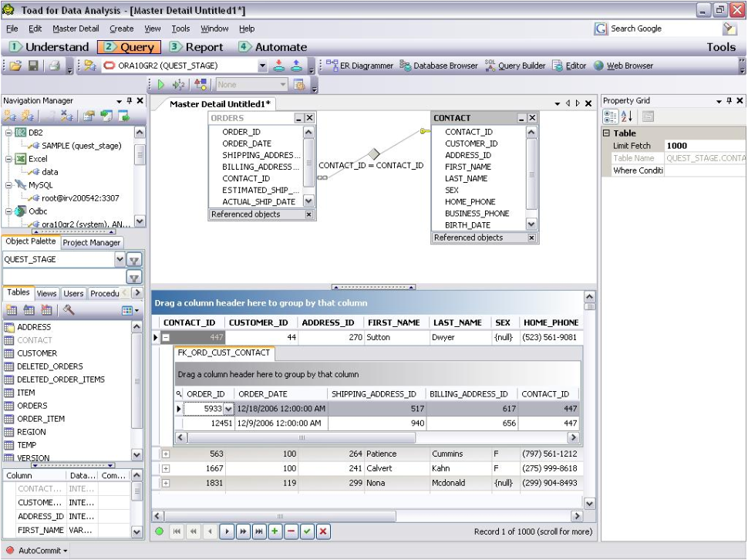Delete record with red minus button

pyautogui.click(x=291, y=531)
